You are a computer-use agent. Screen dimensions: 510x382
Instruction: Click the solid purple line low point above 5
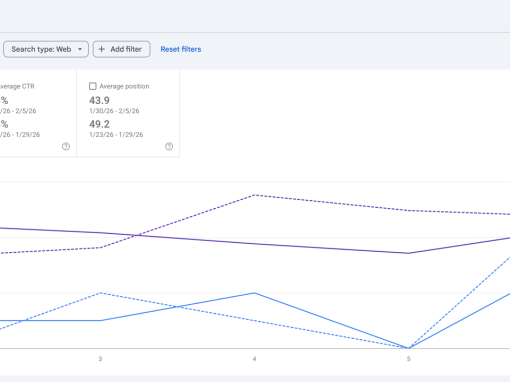pyautogui.click(x=408, y=253)
